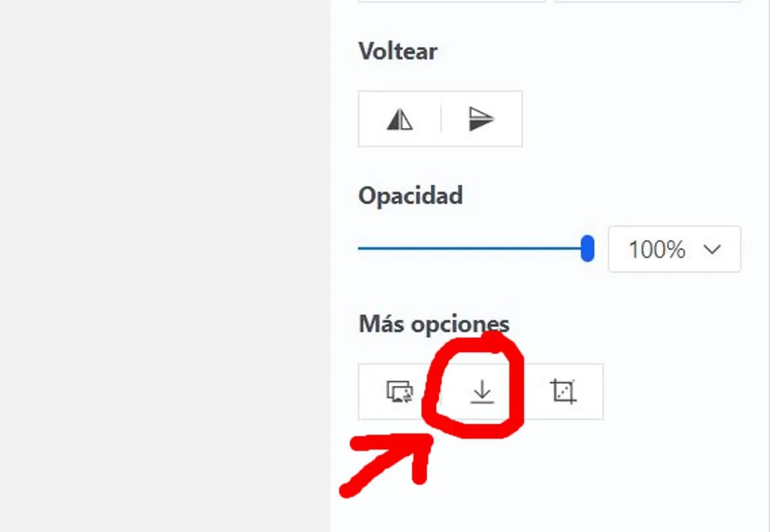Click the start of the opacity track
The image size is (770, 532).
coord(361,248)
